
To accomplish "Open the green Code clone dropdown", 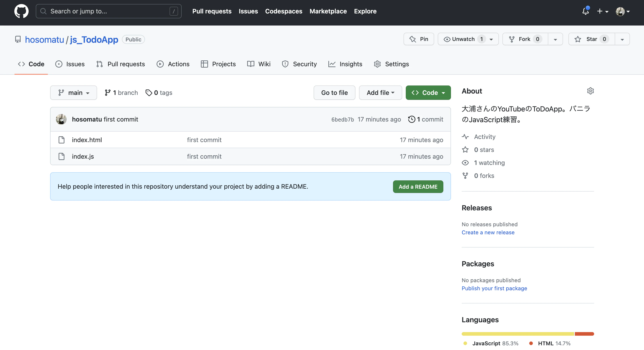I will click(x=428, y=93).
